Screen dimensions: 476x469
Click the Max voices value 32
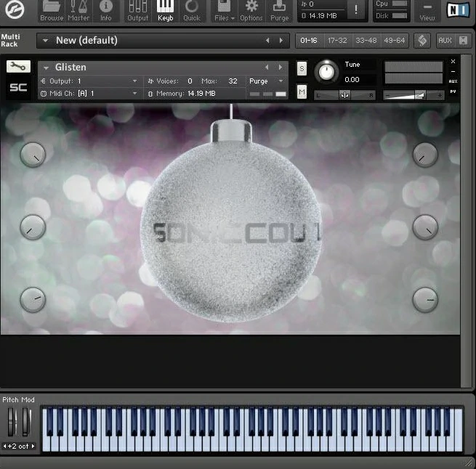pyautogui.click(x=233, y=81)
